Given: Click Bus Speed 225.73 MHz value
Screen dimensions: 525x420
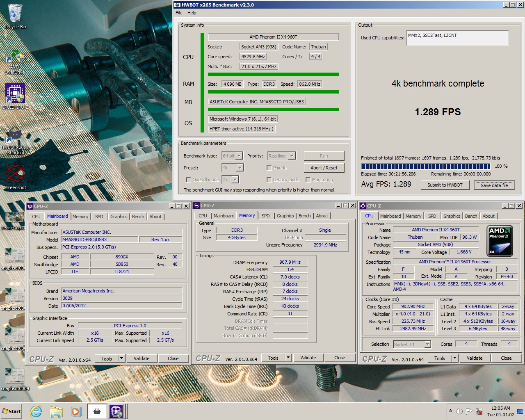Looking at the screenshot, I should click(x=413, y=321).
